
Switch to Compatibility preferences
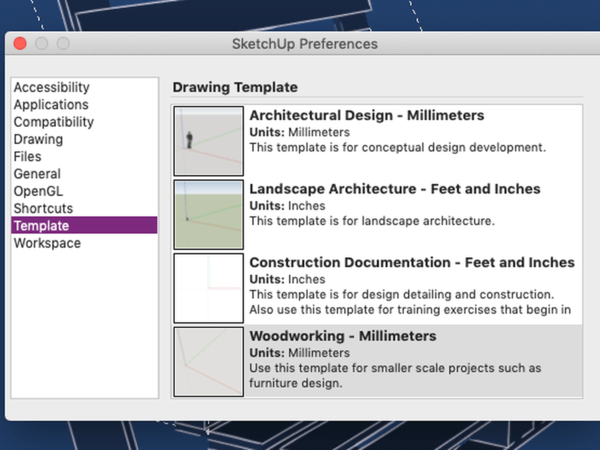pos(54,122)
